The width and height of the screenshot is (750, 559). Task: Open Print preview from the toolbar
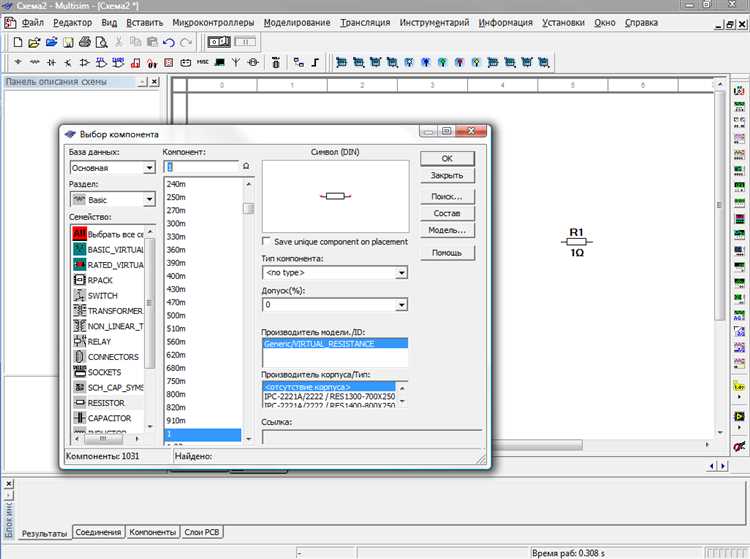(x=101, y=42)
